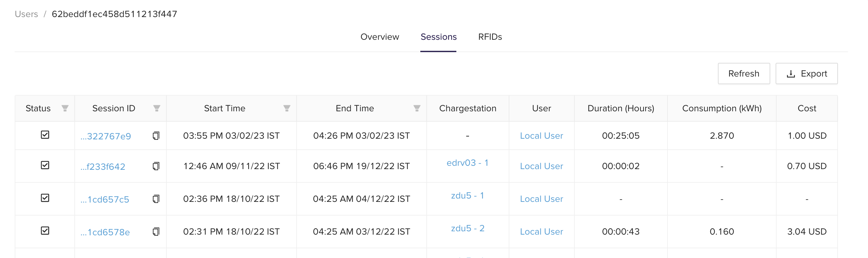
Task: Open the RFIDs tab
Action: (490, 37)
